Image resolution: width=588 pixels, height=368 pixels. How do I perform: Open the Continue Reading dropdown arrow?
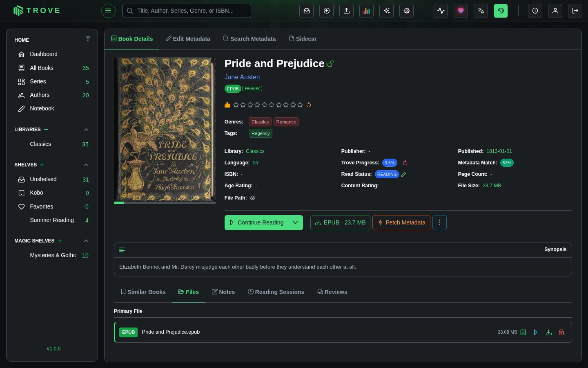coord(295,222)
